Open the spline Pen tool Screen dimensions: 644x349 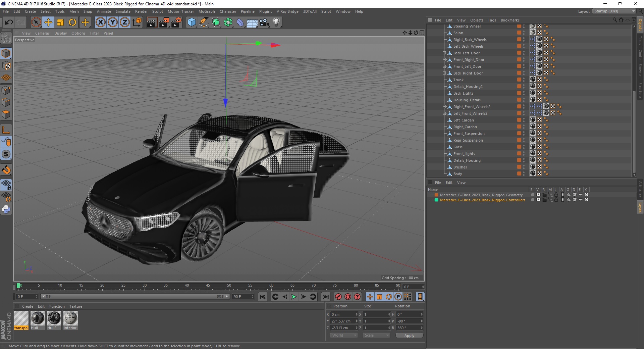point(204,22)
